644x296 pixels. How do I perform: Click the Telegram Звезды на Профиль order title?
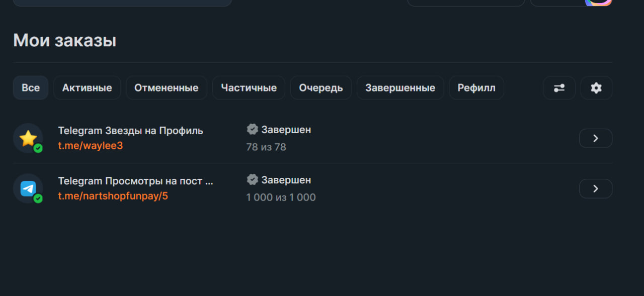(x=130, y=131)
